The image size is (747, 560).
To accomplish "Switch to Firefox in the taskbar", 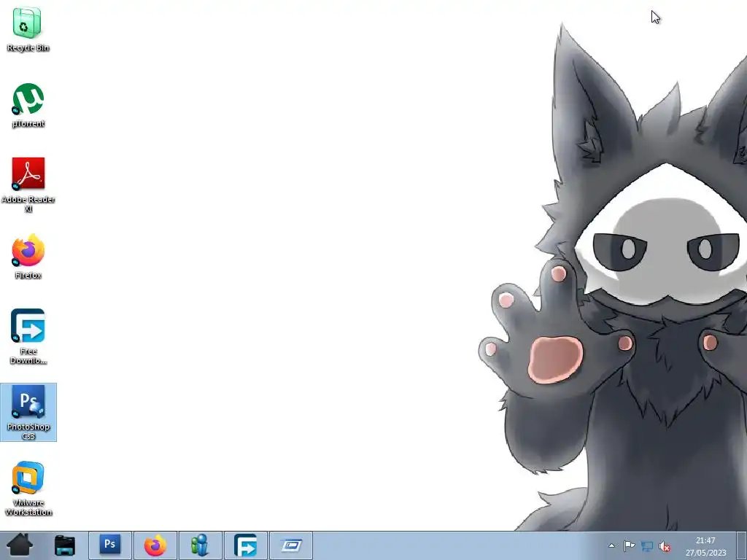I will coord(155,545).
